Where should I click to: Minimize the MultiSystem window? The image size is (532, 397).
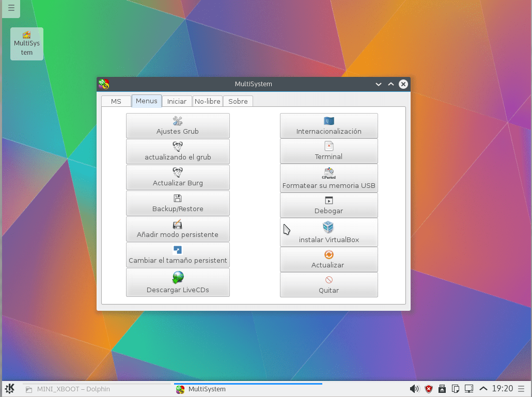pyautogui.click(x=379, y=84)
